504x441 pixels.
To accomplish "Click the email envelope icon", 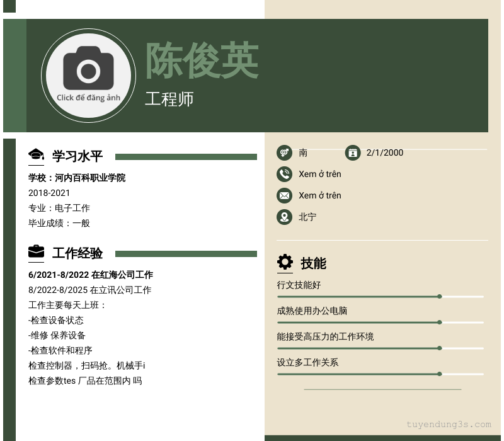I will coord(284,195).
